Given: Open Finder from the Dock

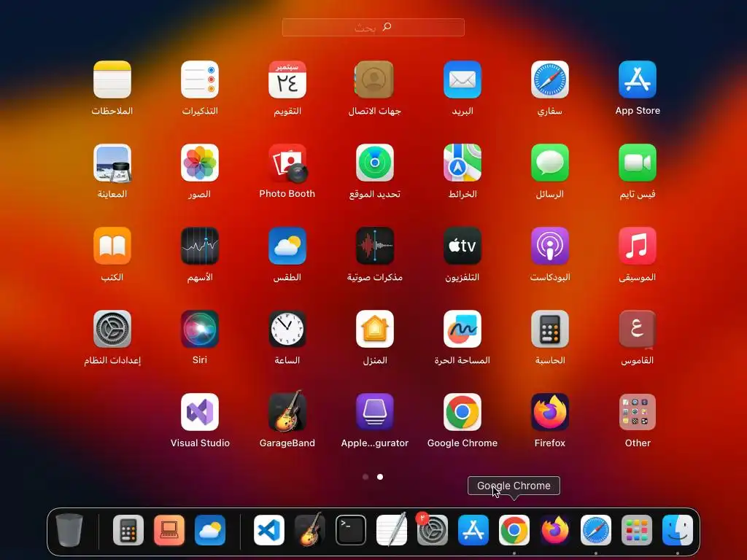Looking at the screenshot, I should point(678,530).
